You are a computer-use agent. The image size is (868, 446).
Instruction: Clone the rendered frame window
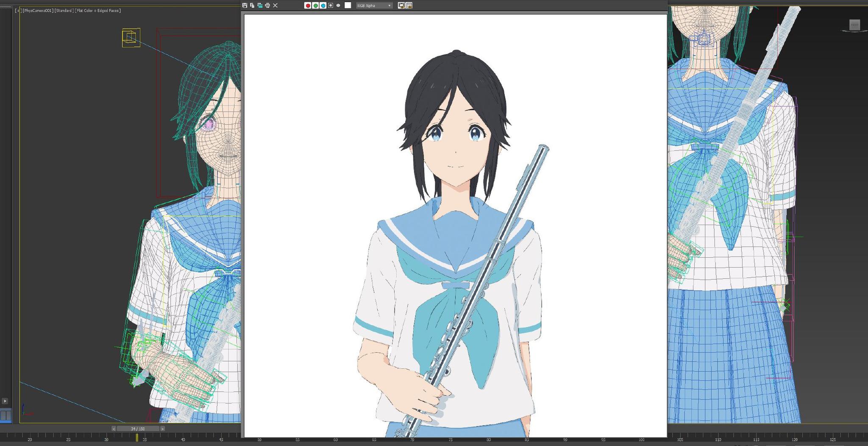[260, 6]
